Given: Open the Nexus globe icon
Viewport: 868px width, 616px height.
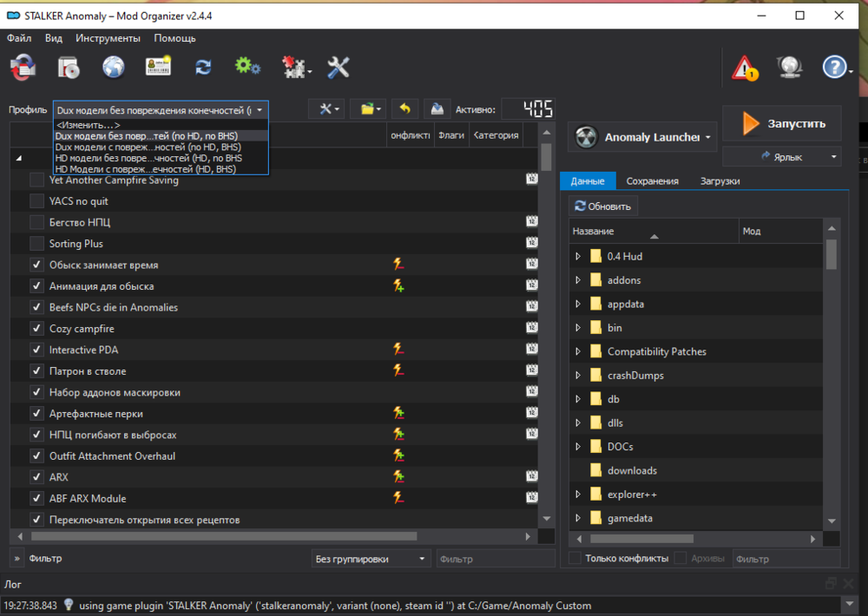Looking at the screenshot, I should (114, 67).
